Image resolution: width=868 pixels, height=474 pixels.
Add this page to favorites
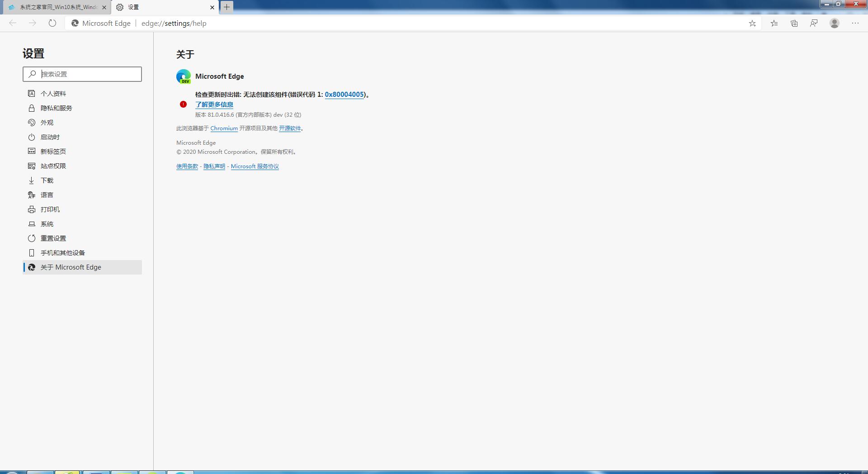point(752,23)
